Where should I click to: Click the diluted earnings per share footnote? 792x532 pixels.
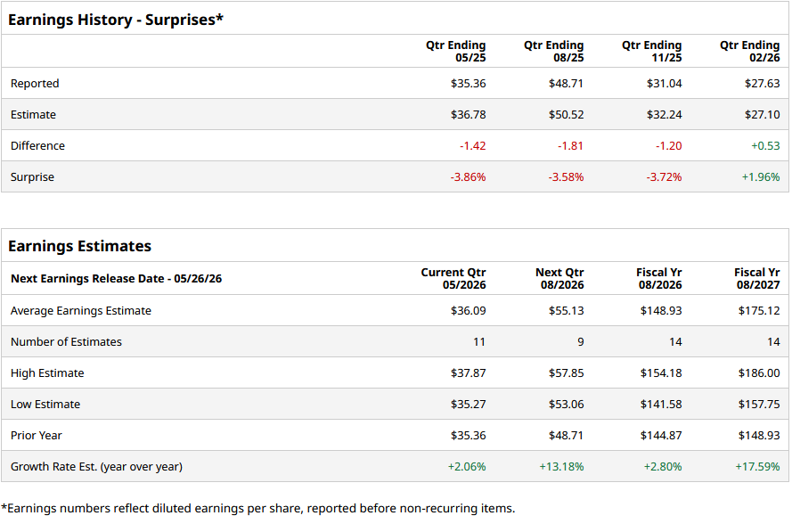[258, 509]
